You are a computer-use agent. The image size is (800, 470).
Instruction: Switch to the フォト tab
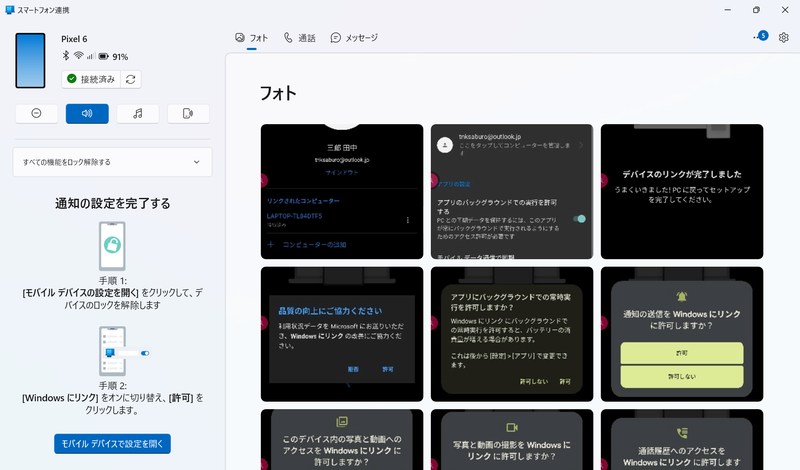(x=252, y=38)
